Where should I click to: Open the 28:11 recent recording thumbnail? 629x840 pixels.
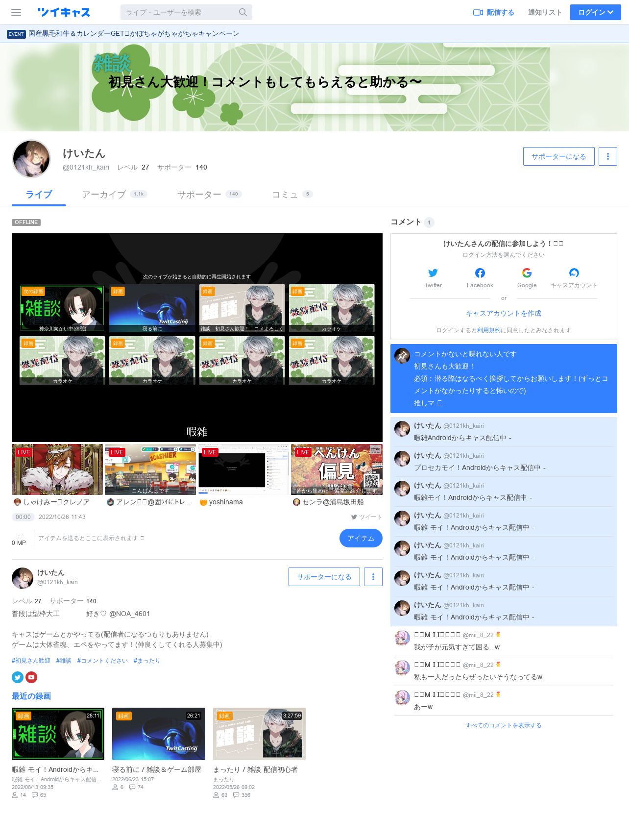coord(58,734)
